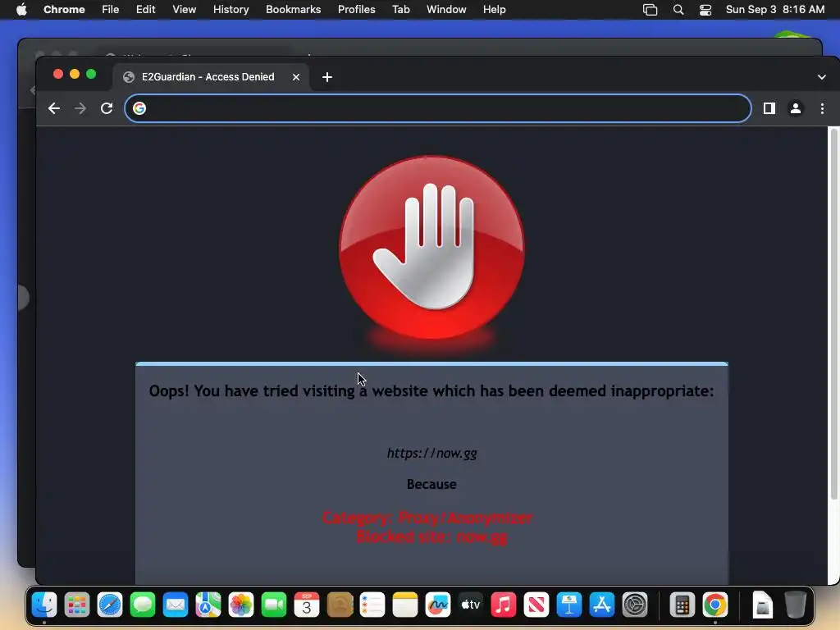Open Keynote from the dock
The width and height of the screenshot is (840, 630).
coord(569,605)
